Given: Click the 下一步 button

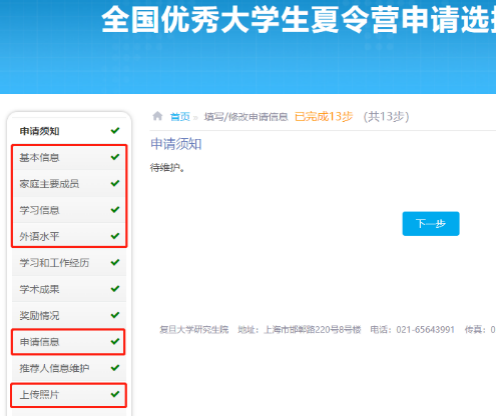Looking at the screenshot, I should (431, 223).
